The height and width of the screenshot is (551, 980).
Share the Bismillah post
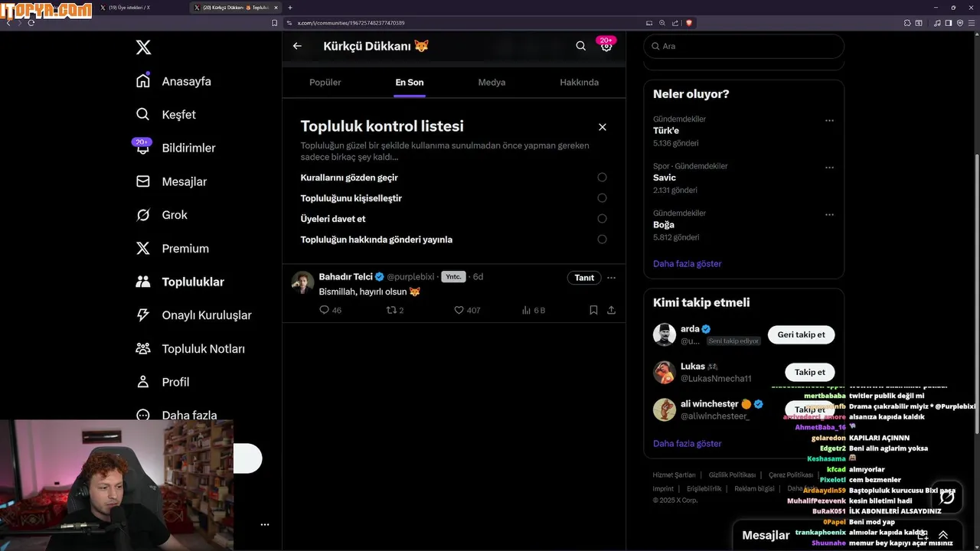[611, 310]
